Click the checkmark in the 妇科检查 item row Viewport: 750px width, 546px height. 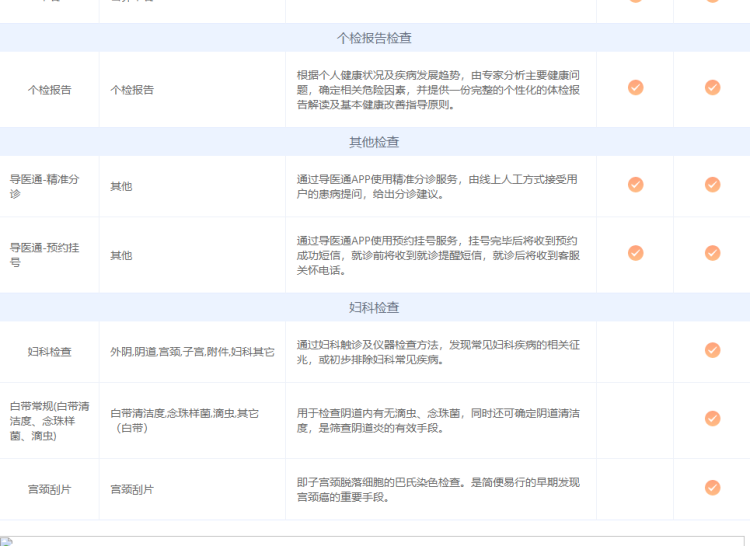(712, 351)
